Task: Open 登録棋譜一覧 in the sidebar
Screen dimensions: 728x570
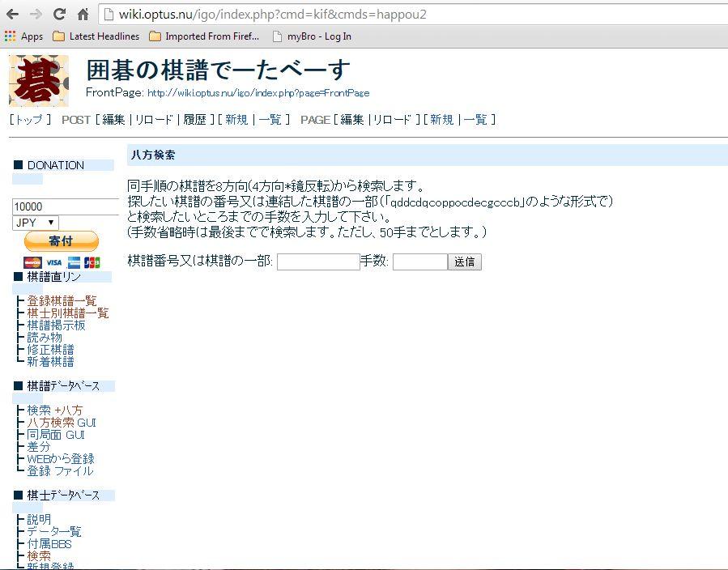Action: [x=62, y=300]
